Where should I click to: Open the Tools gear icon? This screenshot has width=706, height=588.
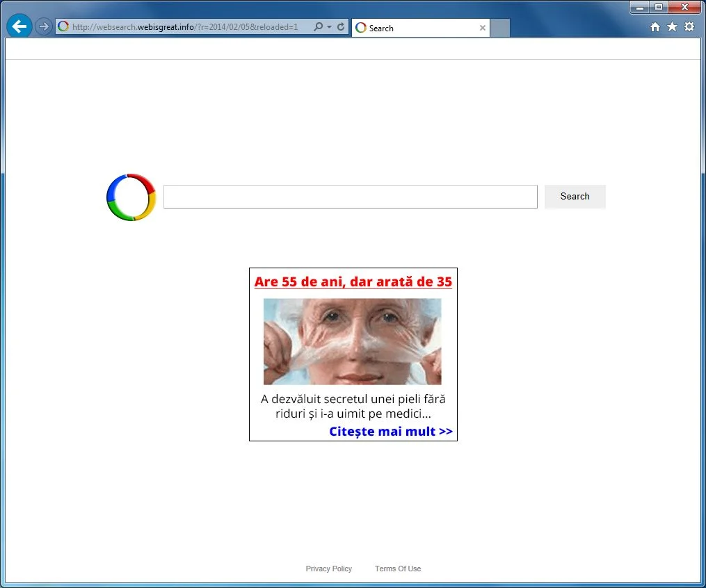click(x=689, y=26)
